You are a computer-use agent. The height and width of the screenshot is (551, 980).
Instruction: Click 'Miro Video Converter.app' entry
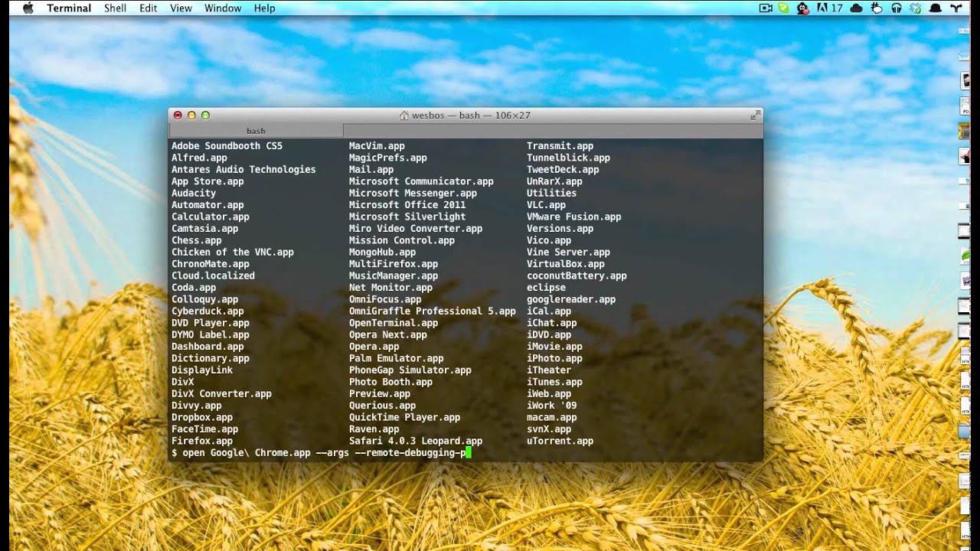[x=416, y=229]
